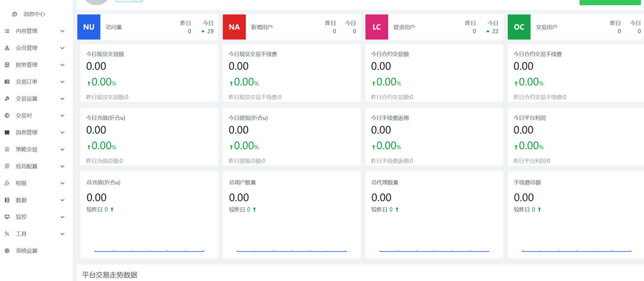644x281 pixels.
Task: Click the blue NU visits badge
Action: point(89,27)
